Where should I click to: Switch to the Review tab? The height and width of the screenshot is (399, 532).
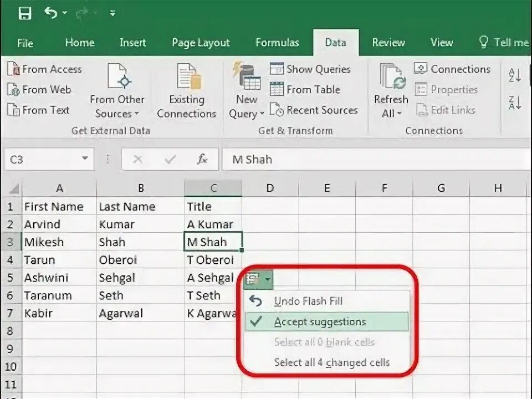pos(388,43)
